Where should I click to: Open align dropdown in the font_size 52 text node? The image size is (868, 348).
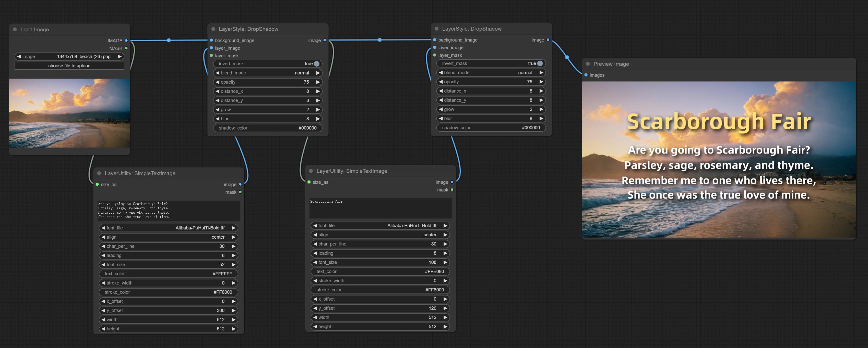(x=168, y=237)
